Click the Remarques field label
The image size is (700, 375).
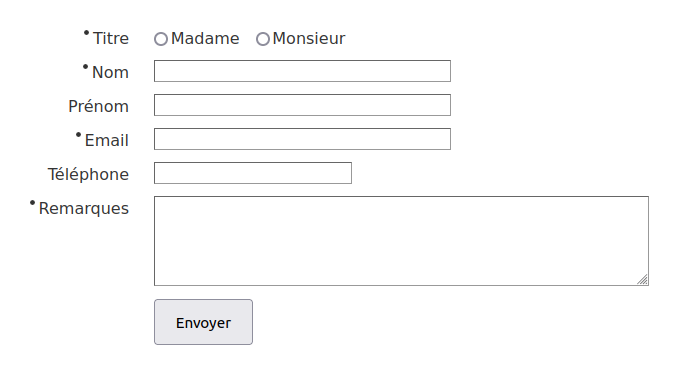click(x=83, y=208)
